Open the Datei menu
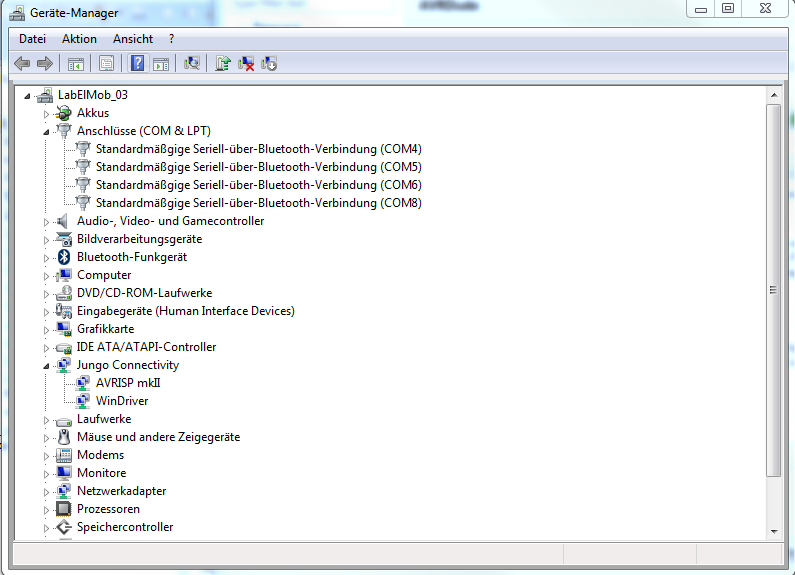 click(x=32, y=39)
